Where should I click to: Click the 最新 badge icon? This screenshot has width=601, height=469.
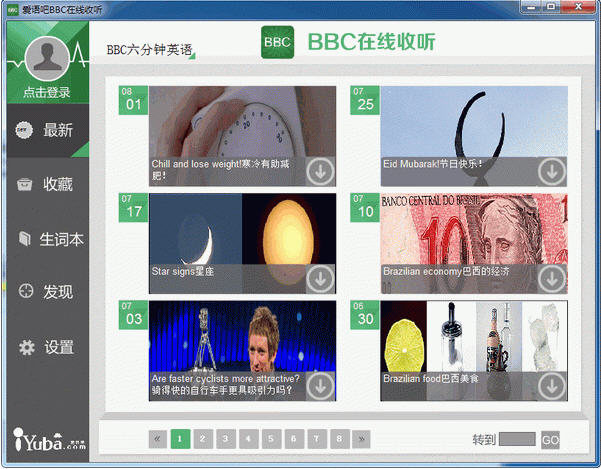(x=24, y=130)
